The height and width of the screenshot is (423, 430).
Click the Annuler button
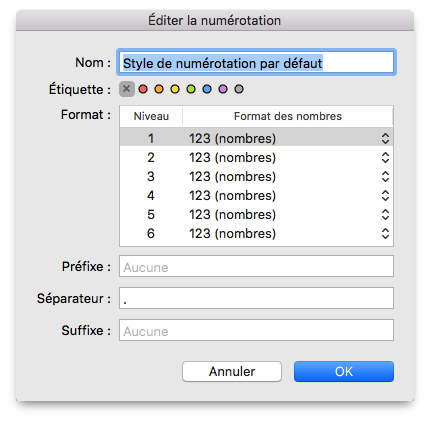pos(232,371)
